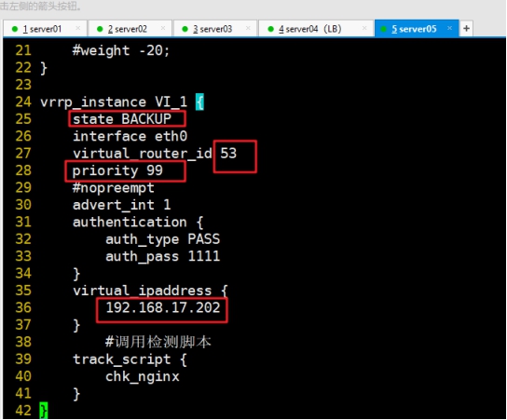Switch to the server01 tab
This screenshot has height=420, width=507.
click(x=45, y=29)
